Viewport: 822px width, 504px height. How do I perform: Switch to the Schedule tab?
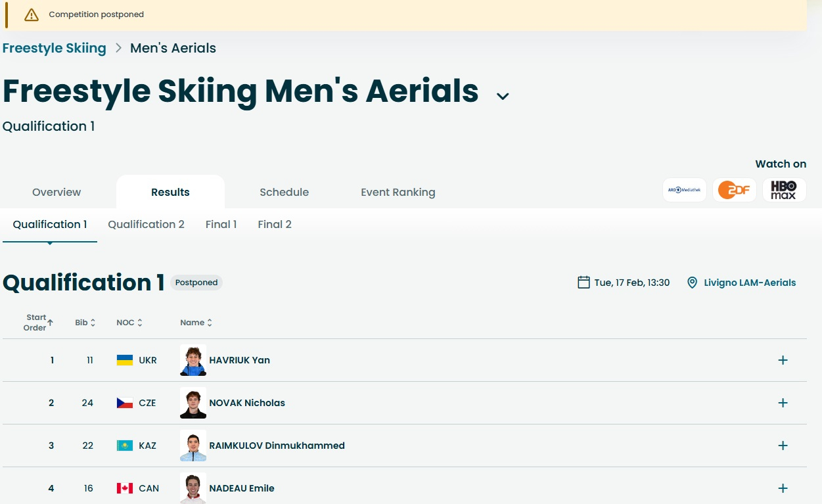point(284,193)
